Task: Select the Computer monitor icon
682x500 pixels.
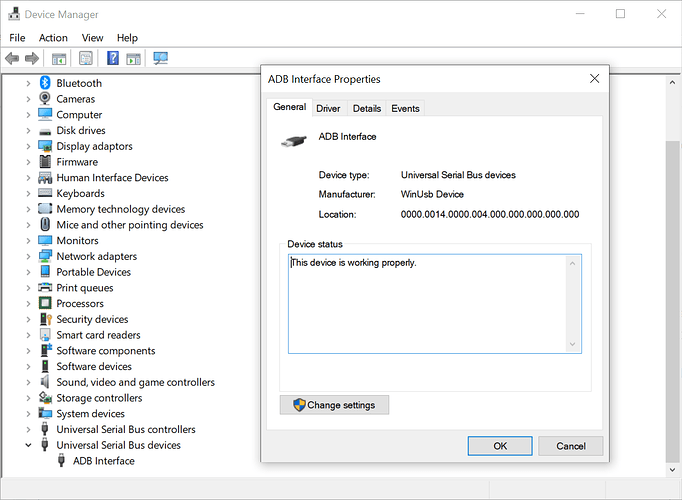Action: click(x=45, y=114)
